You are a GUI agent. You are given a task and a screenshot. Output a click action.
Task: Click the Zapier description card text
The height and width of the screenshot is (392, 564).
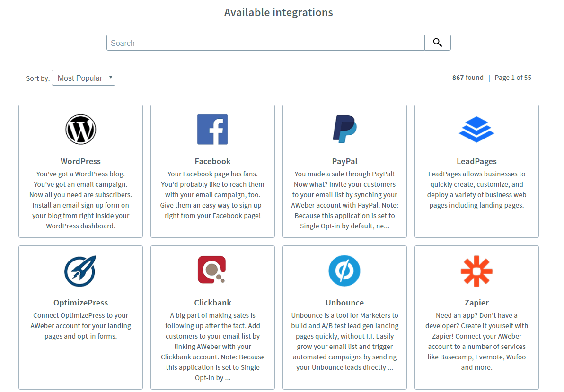(x=476, y=341)
